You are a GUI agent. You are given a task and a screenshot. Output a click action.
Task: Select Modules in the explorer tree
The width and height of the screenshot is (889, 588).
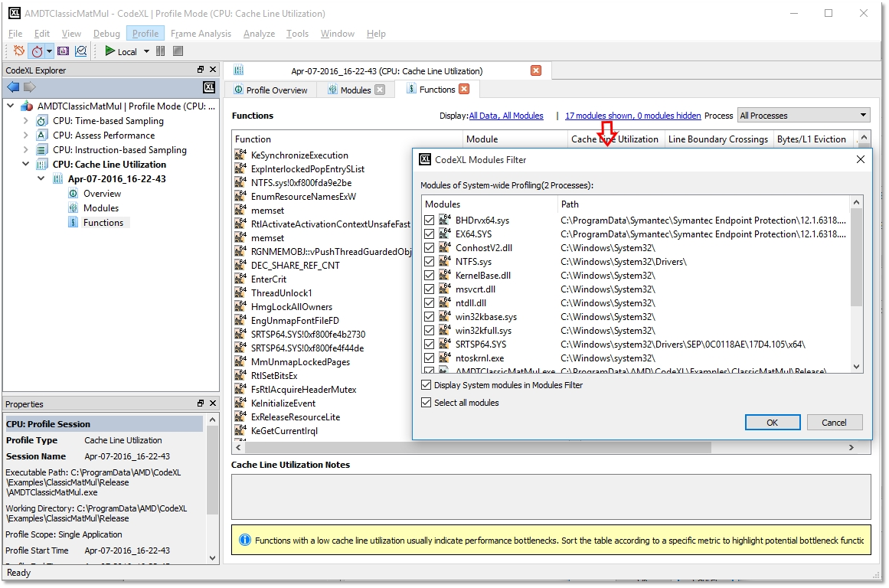[101, 208]
